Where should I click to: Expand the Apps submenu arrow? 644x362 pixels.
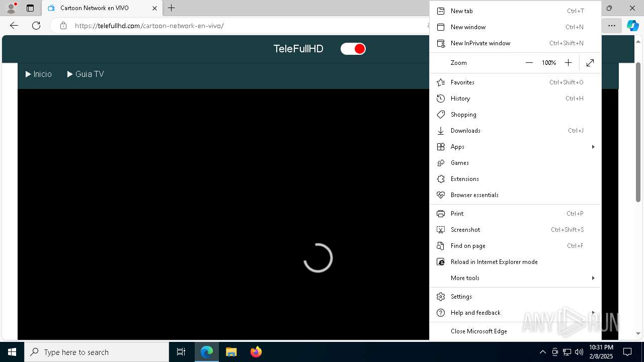point(593,147)
